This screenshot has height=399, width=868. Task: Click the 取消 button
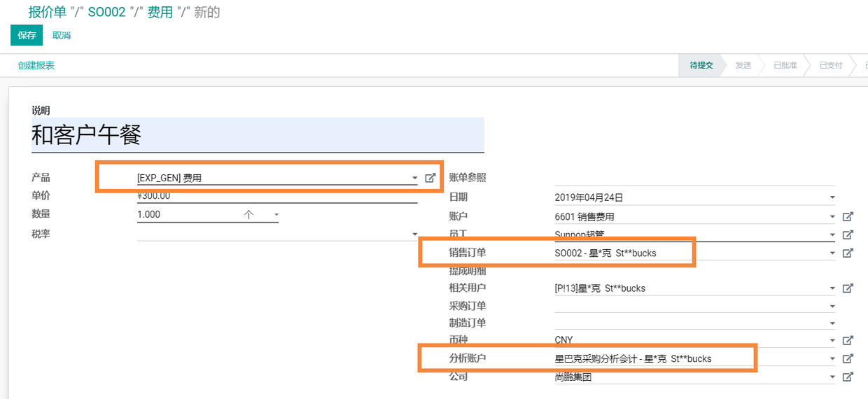[x=62, y=35]
